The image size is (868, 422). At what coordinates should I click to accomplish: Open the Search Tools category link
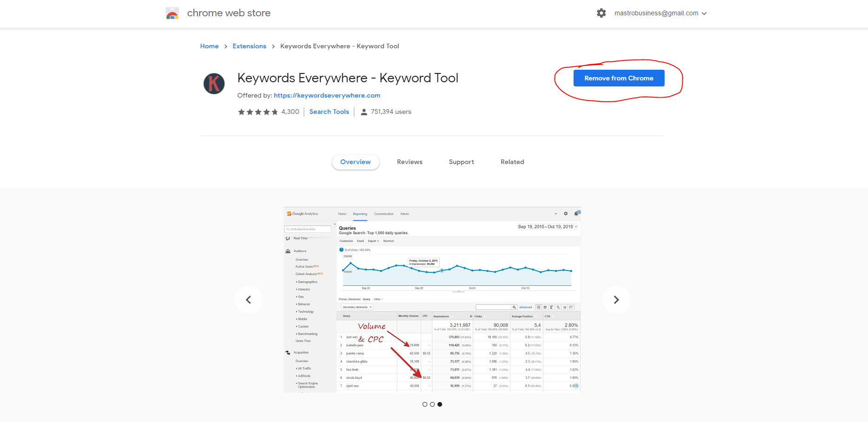click(x=329, y=112)
